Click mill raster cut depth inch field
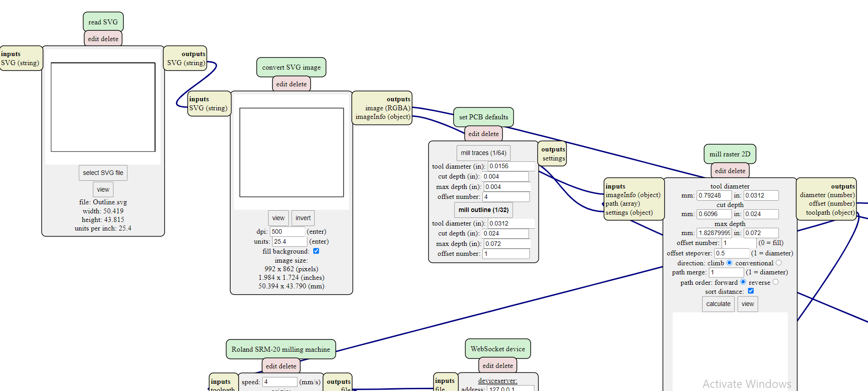 point(761,214)
